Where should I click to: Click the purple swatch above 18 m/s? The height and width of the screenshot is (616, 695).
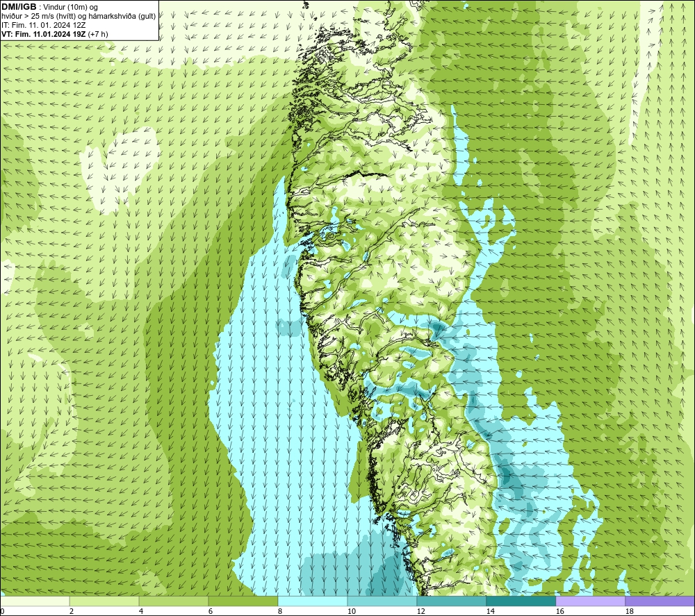[660, 601]
